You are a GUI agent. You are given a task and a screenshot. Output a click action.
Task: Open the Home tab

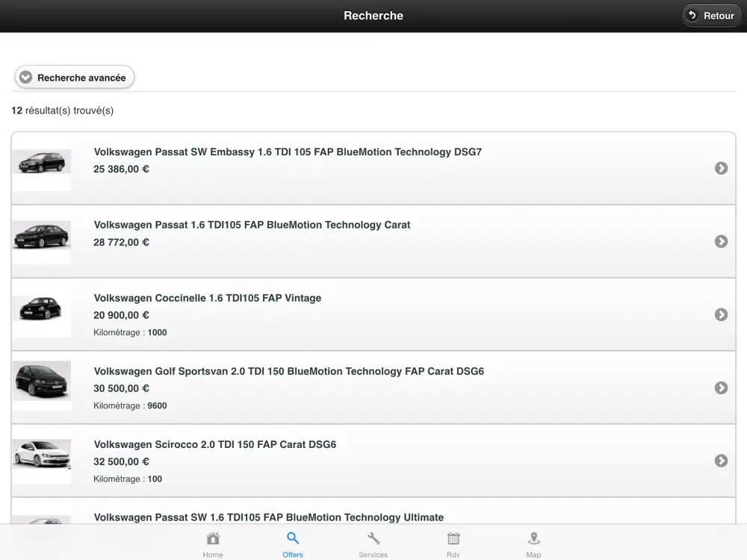coord(212,544)
